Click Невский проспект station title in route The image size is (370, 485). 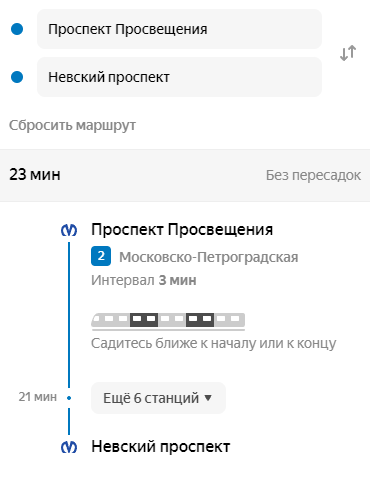161,447
